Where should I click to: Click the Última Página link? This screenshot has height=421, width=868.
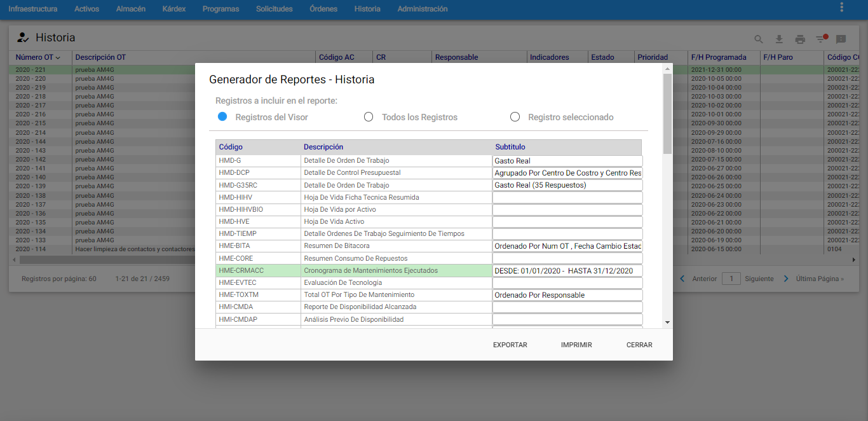click(x=820, y=279)
